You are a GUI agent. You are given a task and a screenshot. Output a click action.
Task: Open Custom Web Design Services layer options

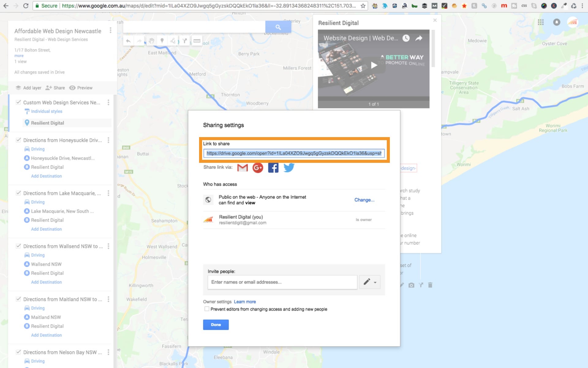pyautogui.click(x=108, y=102)
